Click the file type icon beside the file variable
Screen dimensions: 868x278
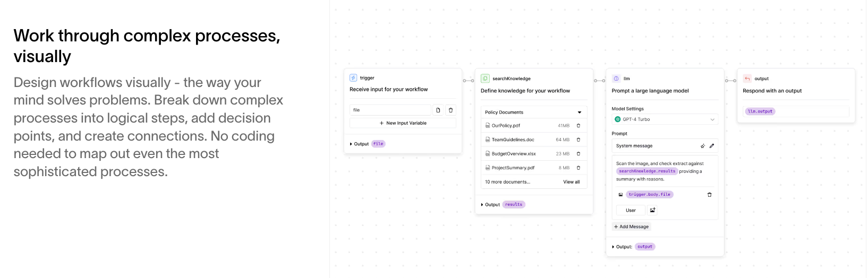click(x=438, y=110)
